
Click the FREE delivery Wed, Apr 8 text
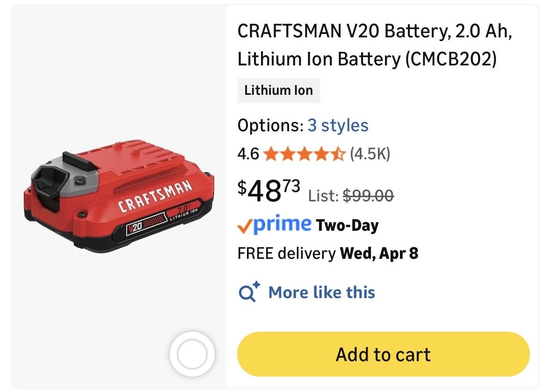(327, 253)
